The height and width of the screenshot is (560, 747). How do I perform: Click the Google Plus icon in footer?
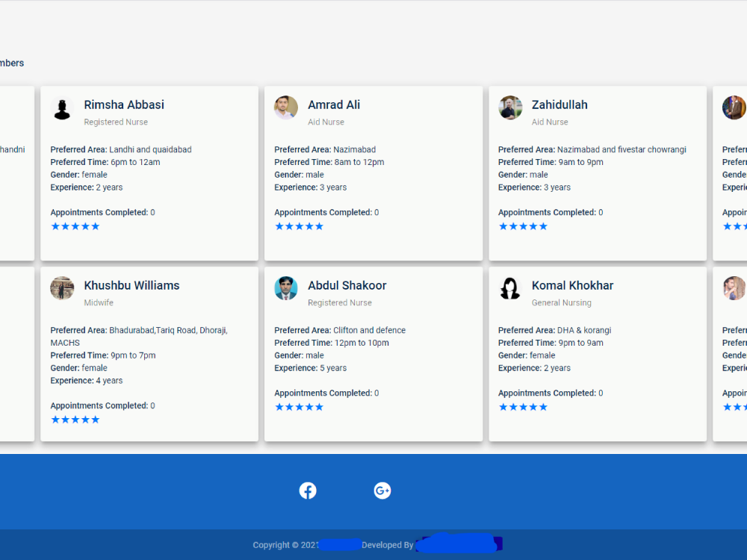point(382,491)
